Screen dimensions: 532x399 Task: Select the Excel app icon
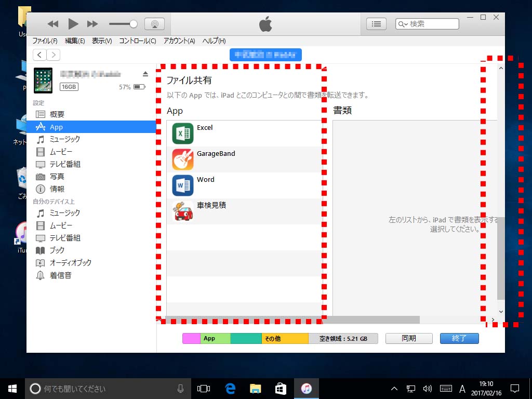(183, 134)
